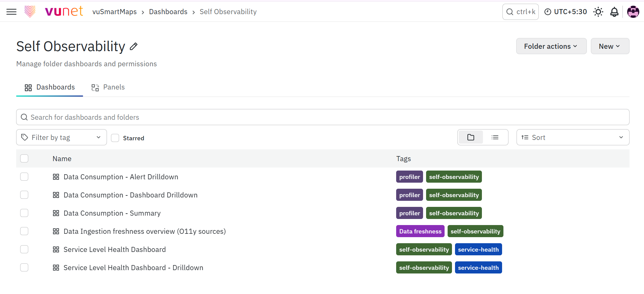Open the hamburger navigation menu
This screenshot has width=644, height=294.
[x=11, y=12]
